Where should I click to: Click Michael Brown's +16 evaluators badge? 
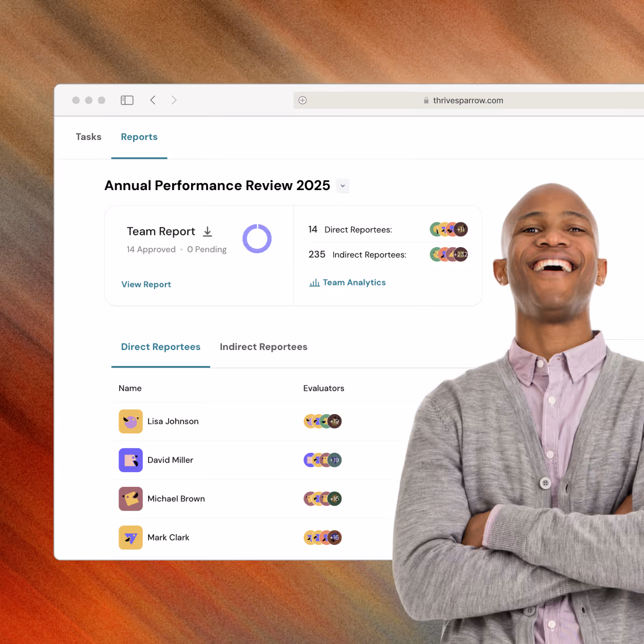point(335,499)
